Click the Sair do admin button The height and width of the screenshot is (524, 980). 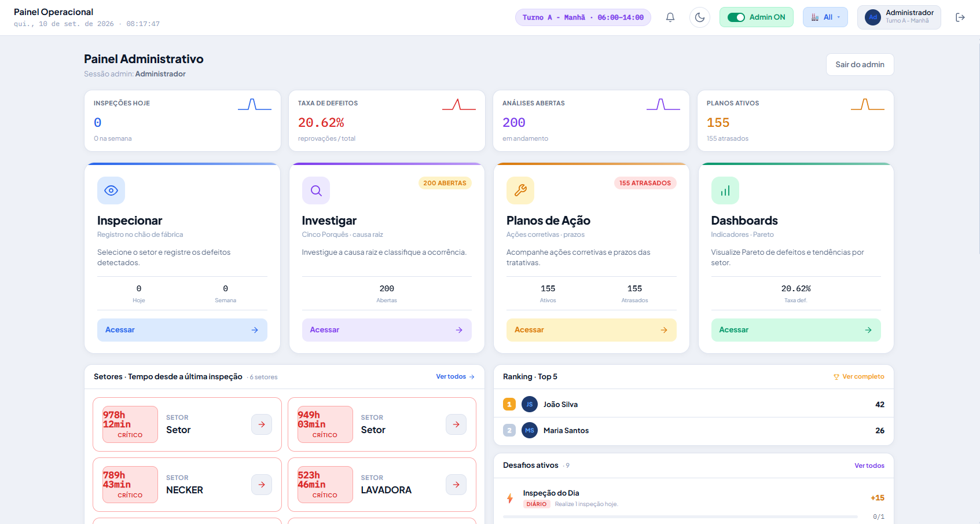(x=860, y=64)
